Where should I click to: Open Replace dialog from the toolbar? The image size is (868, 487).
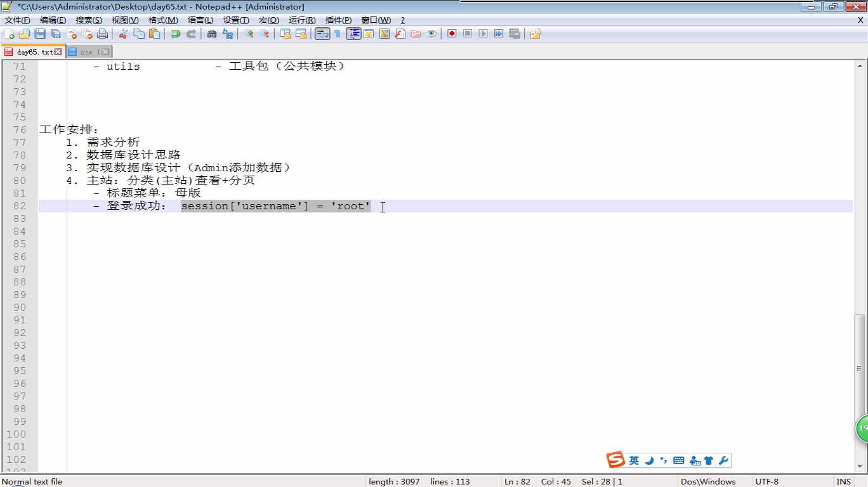[228, 34]
